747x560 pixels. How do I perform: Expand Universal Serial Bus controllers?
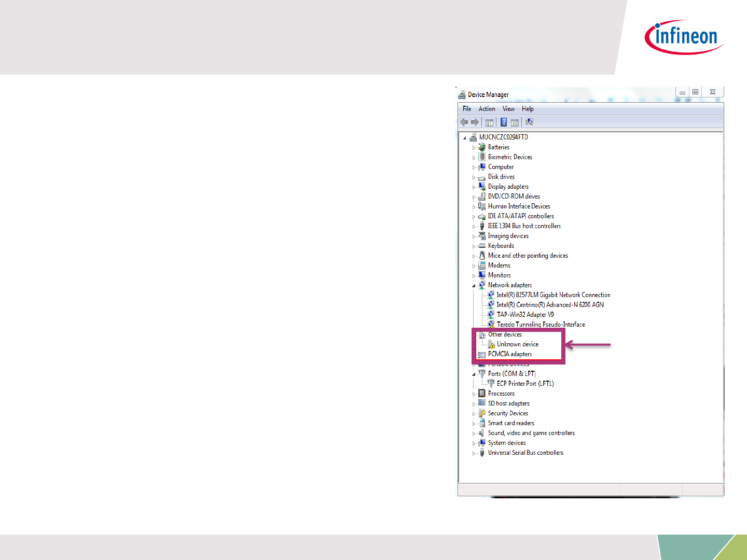[474, 453]
